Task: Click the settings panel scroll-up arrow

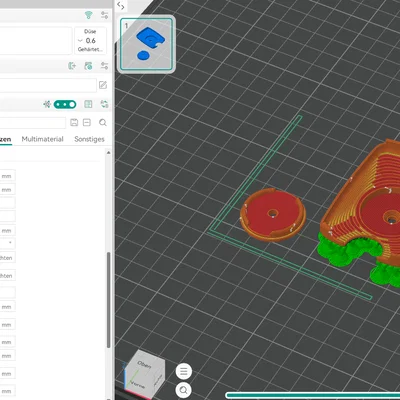Action: [108, 153]
